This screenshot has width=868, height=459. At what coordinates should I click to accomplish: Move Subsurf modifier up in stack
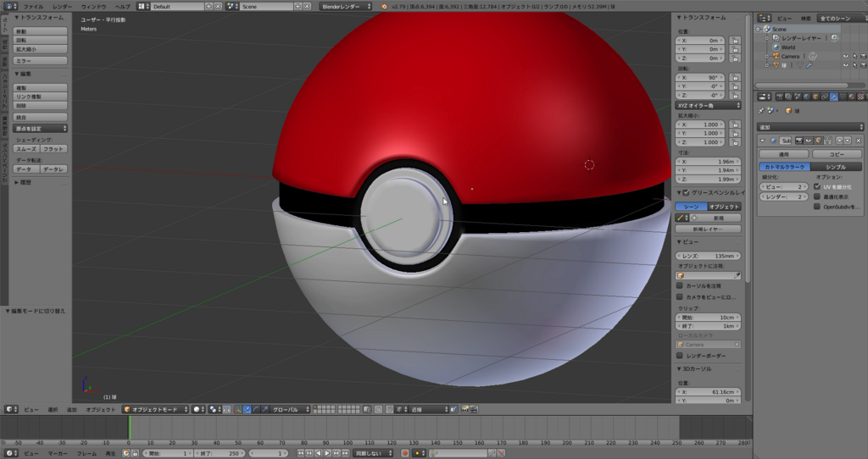click(x=840, y=141)
